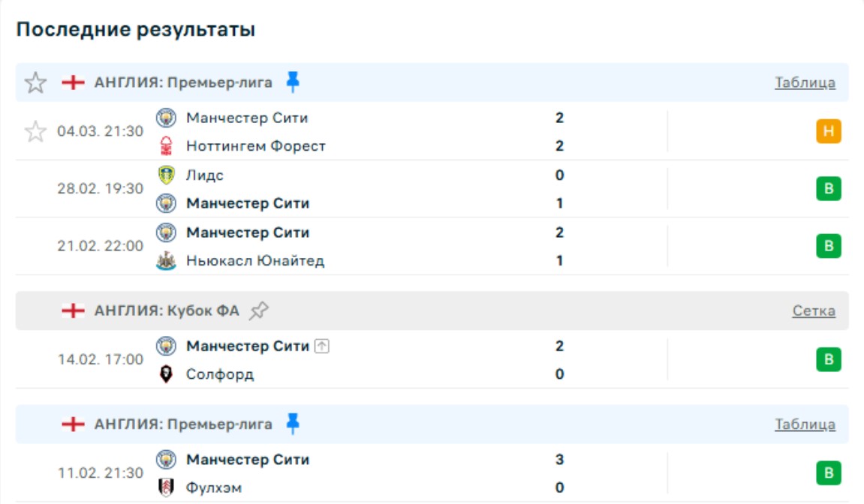The height and width of the screenshot is (504, 864).
Task: Unpin the bottom Premier League header
Action: pyautogui.click(x=293, y=424)
